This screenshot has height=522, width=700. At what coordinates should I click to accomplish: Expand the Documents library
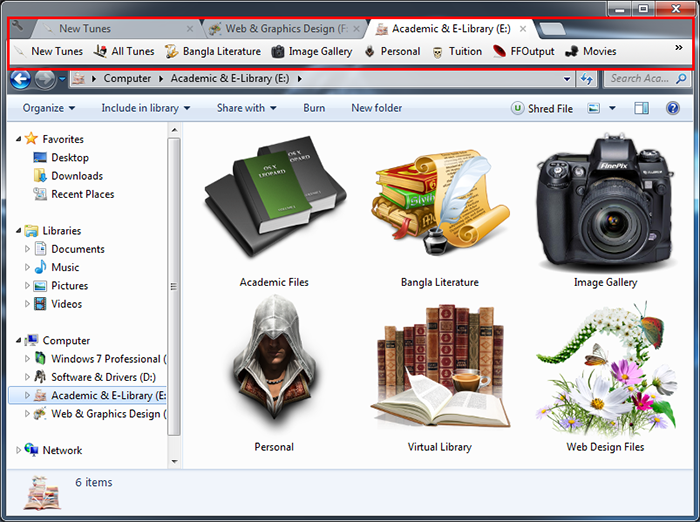click(x=27, y=249)
